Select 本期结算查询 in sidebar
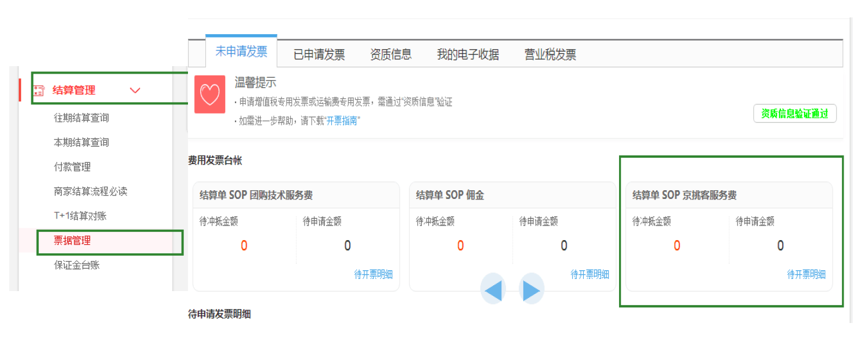This screenshot has width=868, height=363. coord(81,142)
